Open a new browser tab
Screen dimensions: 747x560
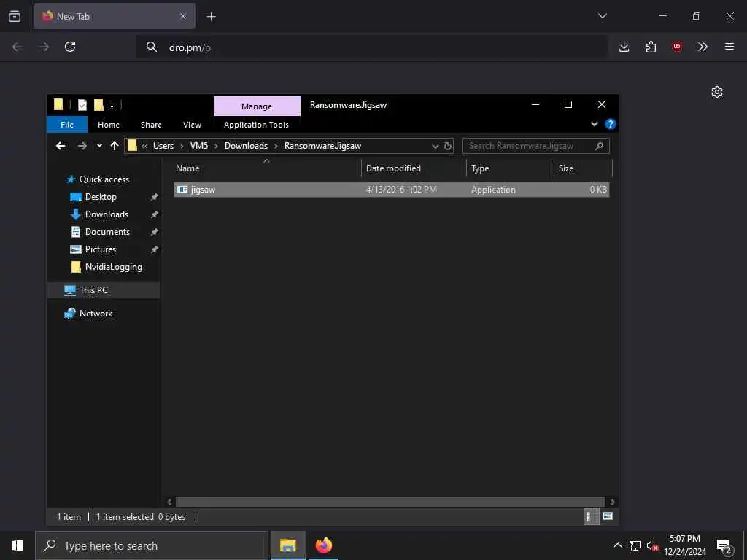click(211, 17)
